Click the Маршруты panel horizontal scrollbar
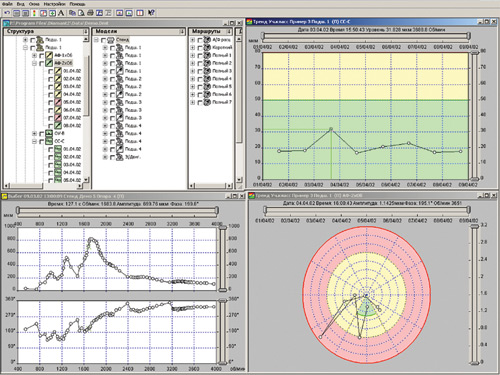Screen dimensions: 500x375 coord(211,185)
